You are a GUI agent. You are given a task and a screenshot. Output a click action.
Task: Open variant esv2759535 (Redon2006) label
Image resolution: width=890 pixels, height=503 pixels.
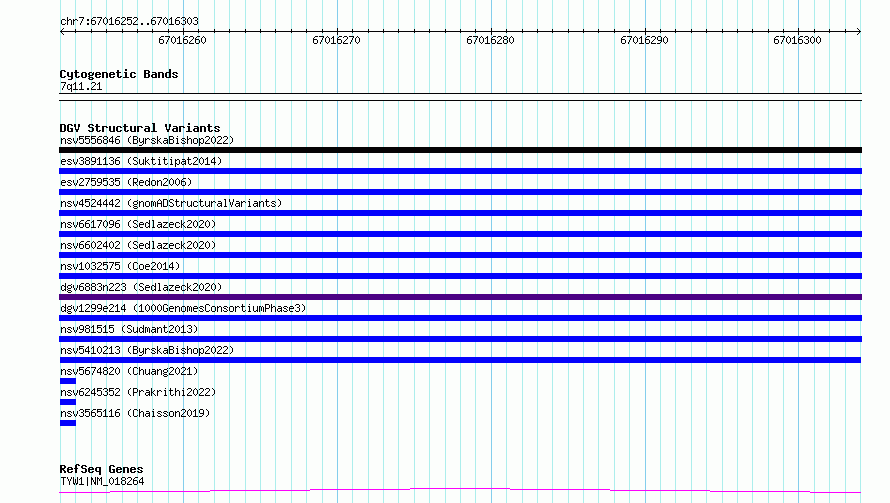point(126,182)
